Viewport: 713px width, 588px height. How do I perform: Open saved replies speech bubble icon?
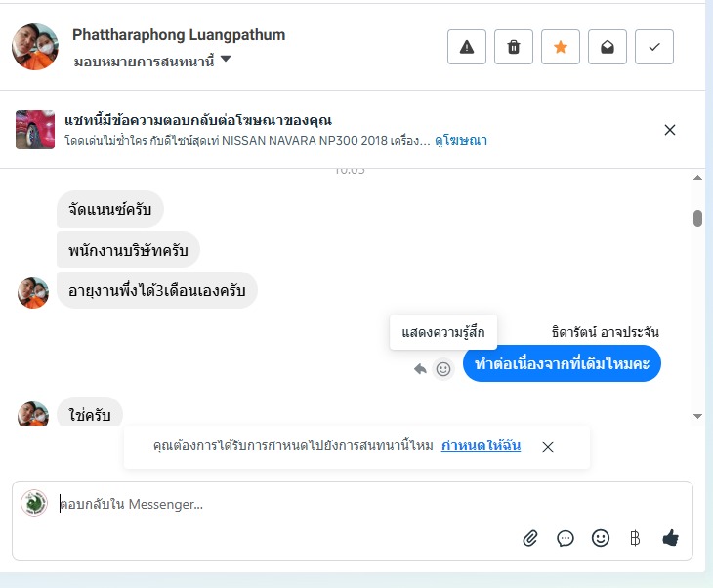click(566, 538)
